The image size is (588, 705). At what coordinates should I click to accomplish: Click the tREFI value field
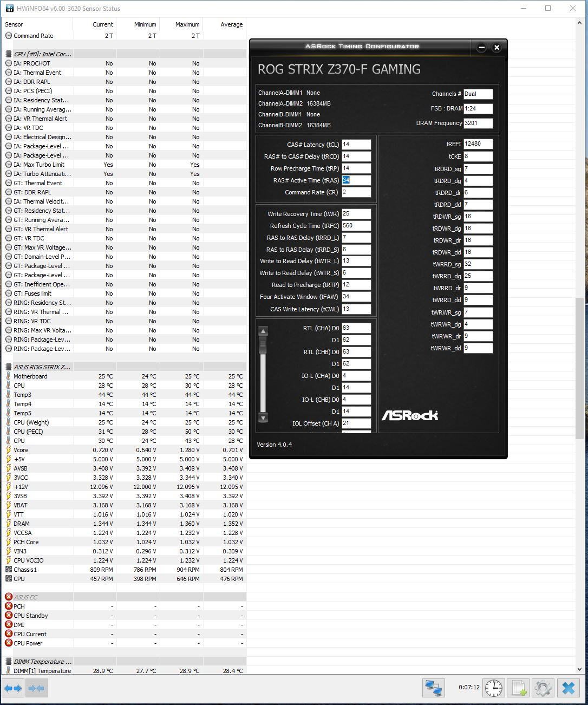click(478, 144)
